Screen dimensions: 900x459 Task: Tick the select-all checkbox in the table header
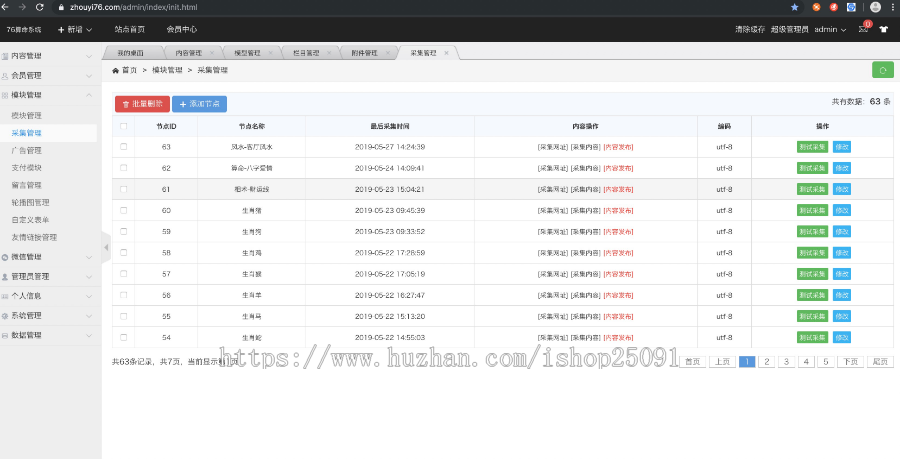coord(123,126)
